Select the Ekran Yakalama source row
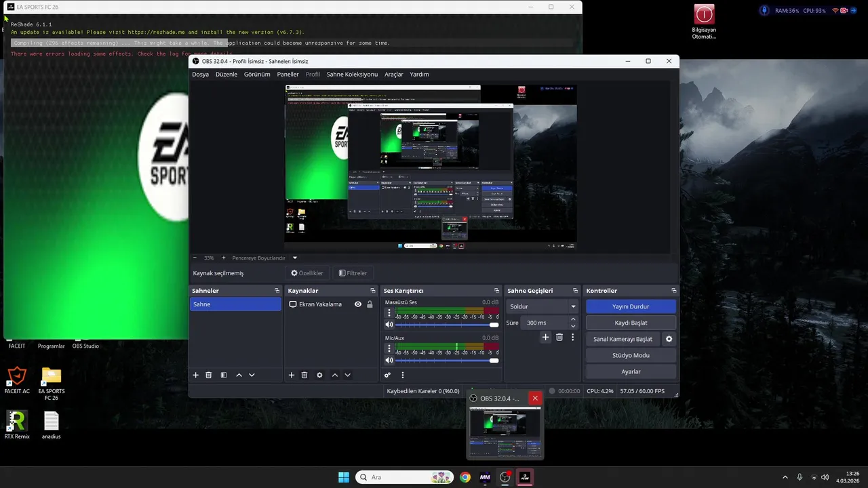 pyautogui.click(x=331, y=304)
